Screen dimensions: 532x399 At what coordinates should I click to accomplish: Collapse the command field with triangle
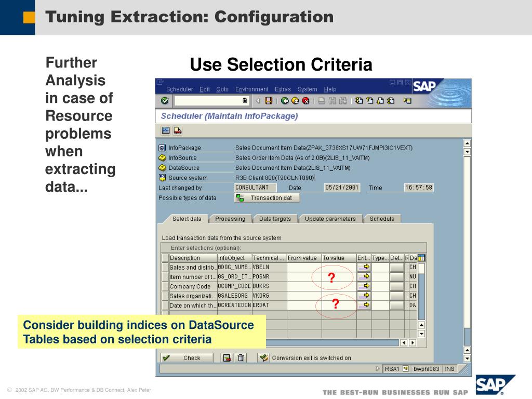coord(258,101)
